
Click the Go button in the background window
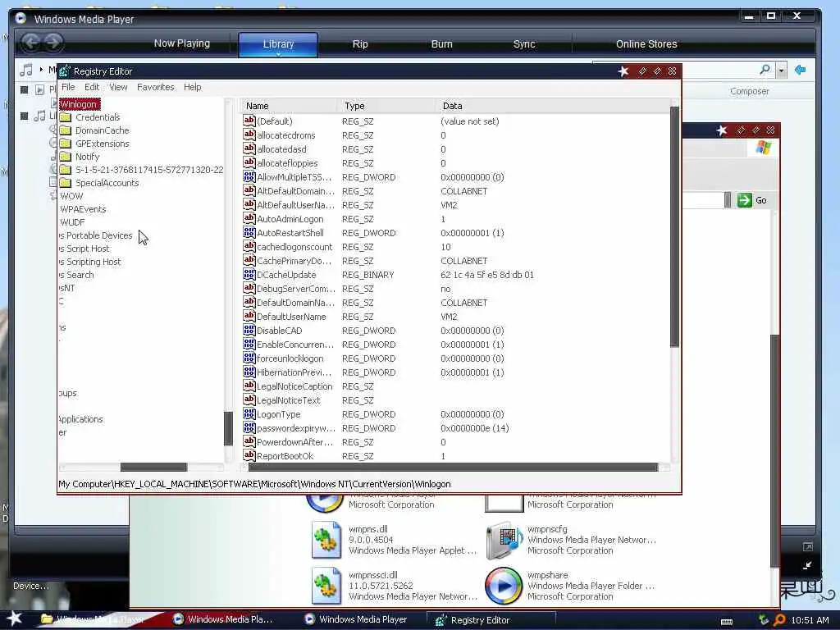(753, 200)
